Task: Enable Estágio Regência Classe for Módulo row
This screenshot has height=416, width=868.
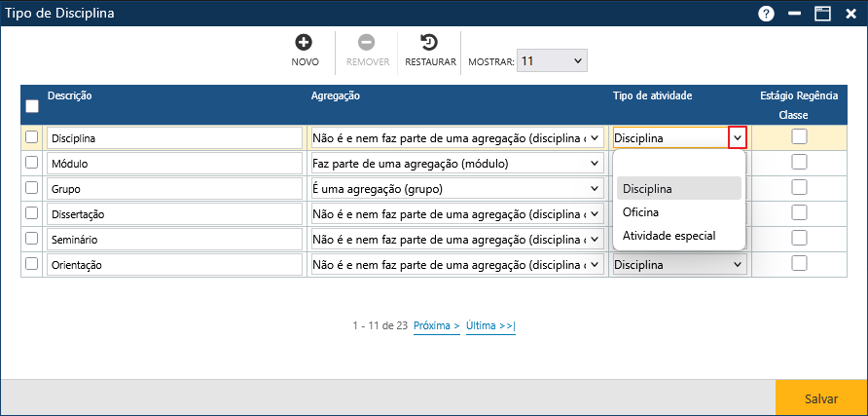Action: [x=799, y=162]
